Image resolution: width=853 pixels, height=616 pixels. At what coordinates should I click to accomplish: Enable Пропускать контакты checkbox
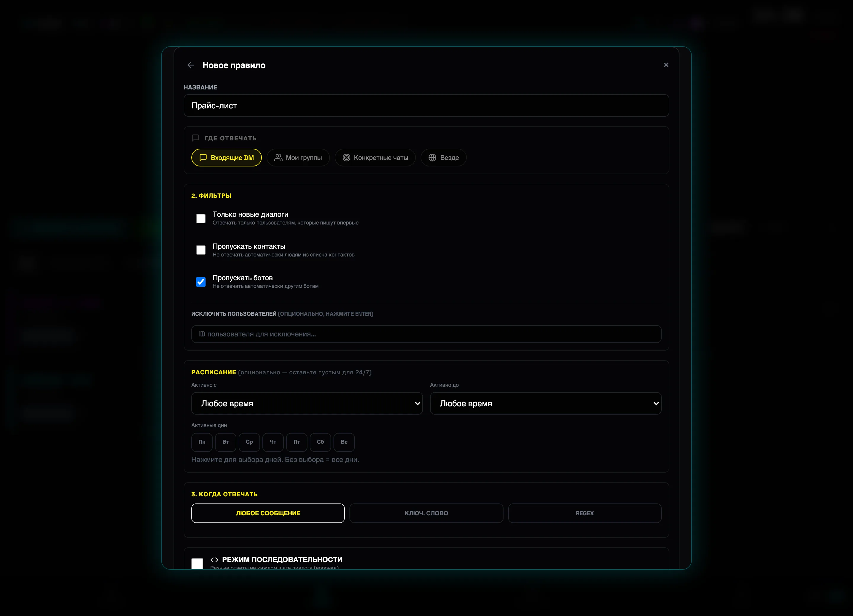pyautogui.click(x=201, y=250)
